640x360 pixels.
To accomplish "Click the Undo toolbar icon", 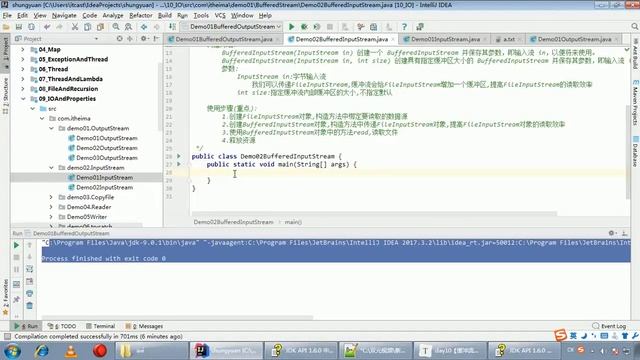I will click(47, 27).
